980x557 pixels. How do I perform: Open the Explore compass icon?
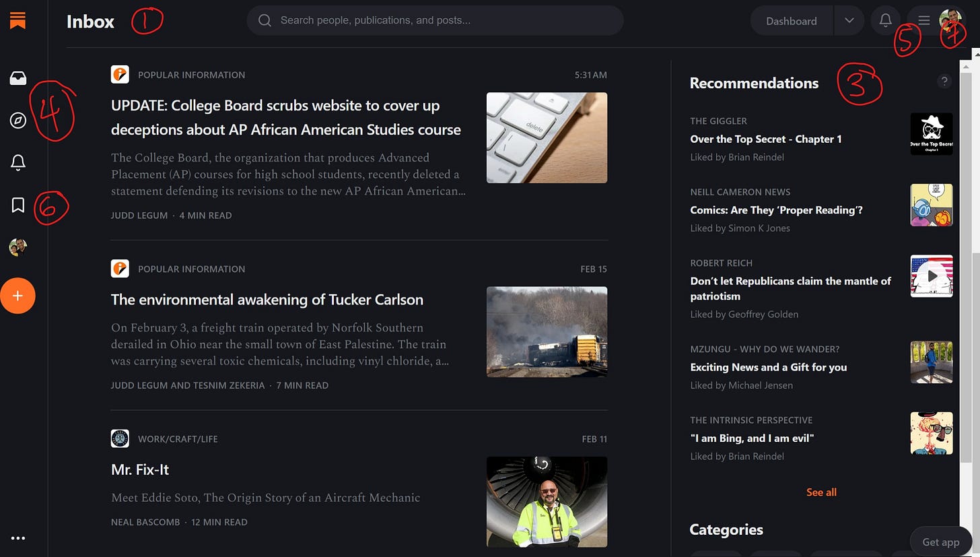18,121
